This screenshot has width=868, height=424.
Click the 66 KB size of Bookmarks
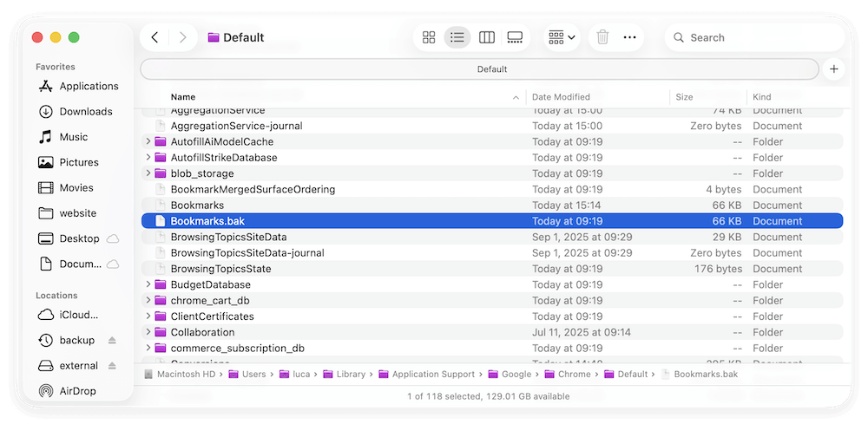(727, 205)
